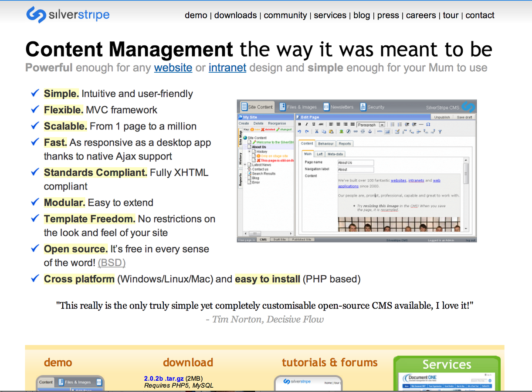
Task: Click quote attribution 'Tim Norton, Decisive Flow'
Action: pyautogui.click(x=268, y=319)
